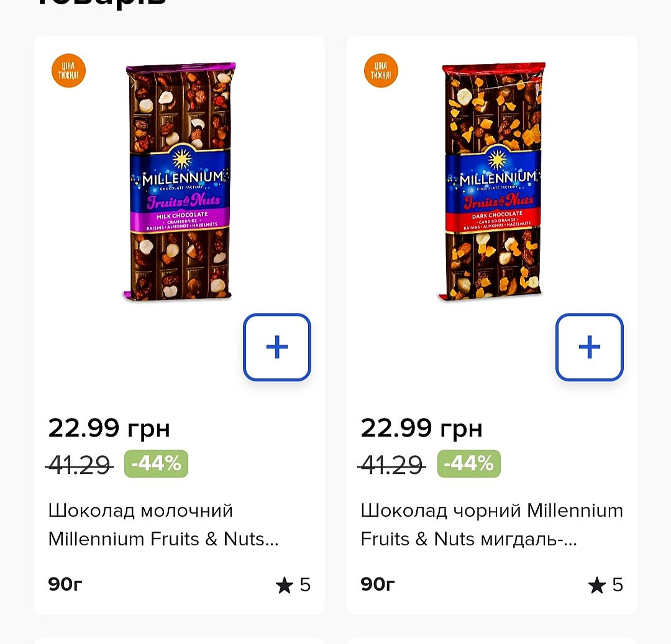
Task: Click the star rating on milk chocolate card
Action: pos(293,585)
